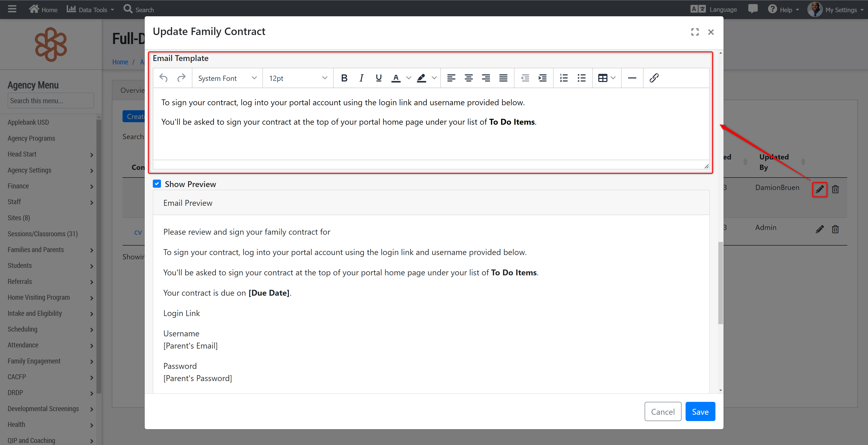Image resolution: width=868 pixels, height=445 pixels.
Task: Increase indent of the template text
Action: 542,78
